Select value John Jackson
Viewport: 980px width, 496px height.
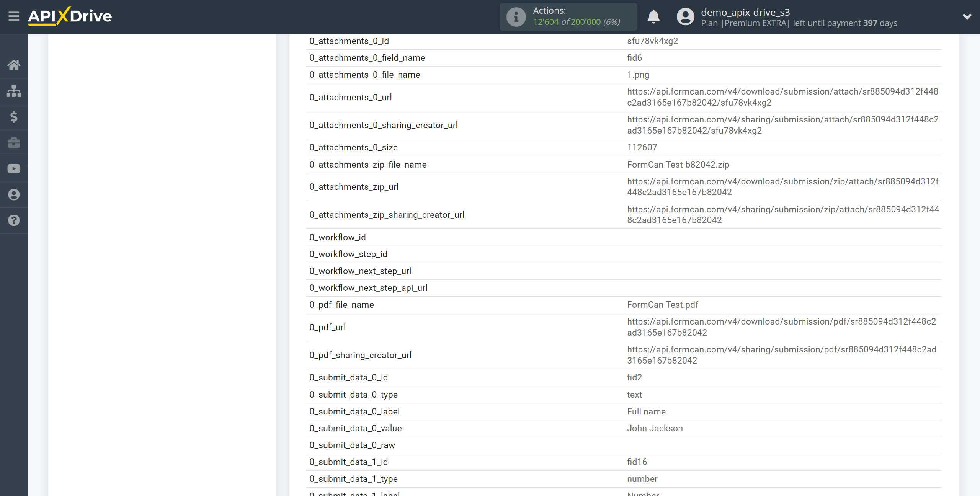(x=655, y=429)
